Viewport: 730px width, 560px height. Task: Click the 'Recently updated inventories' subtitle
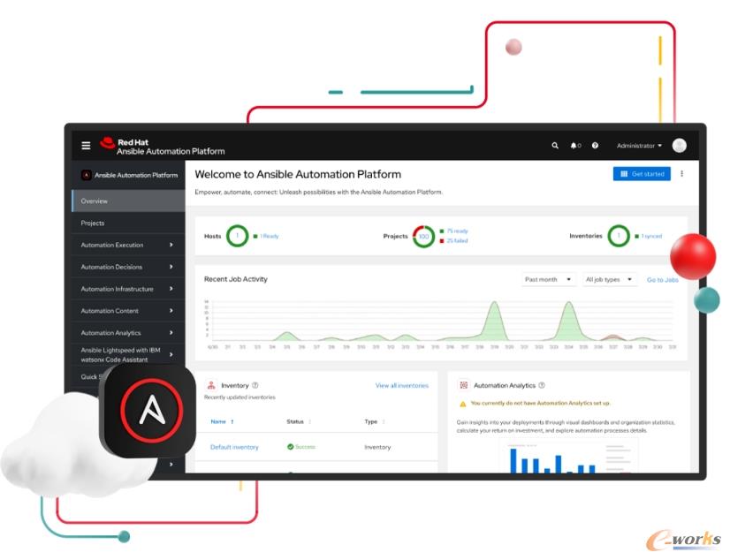click(x=240, y=397)
